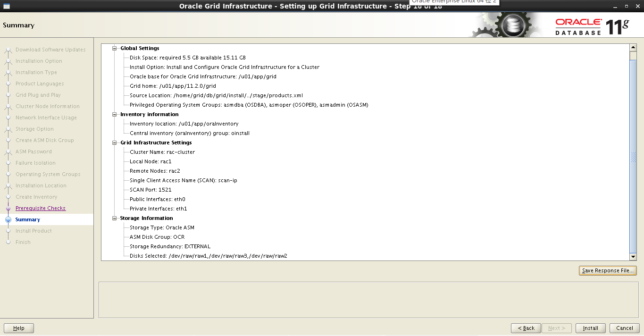Select Network Interface Usage step
This screenshot has height=336, width=644.
[x=46, y=118]
